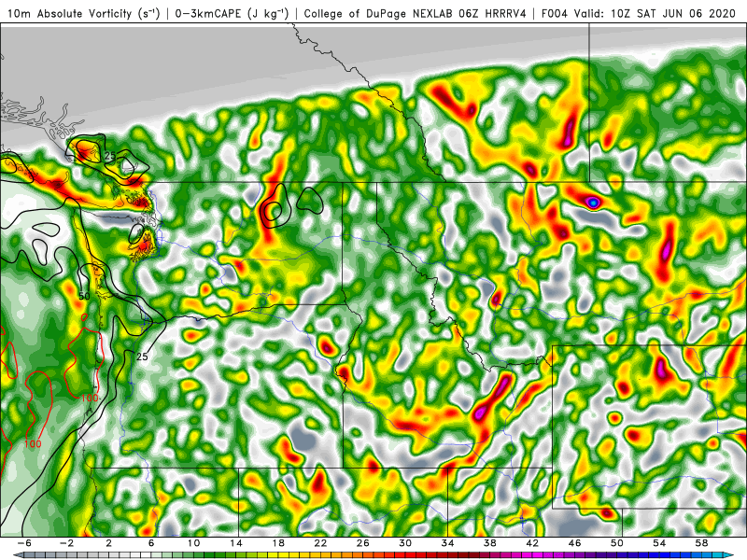The width and height of the screenshot is (747, 560).
Task: Click 'Valid: 10Z SAT JUN 06 2020' text
Action: 655,14
